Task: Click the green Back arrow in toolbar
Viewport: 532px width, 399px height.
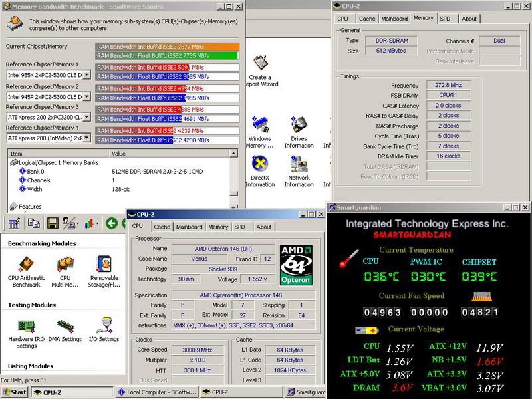Action: [112, 223]
